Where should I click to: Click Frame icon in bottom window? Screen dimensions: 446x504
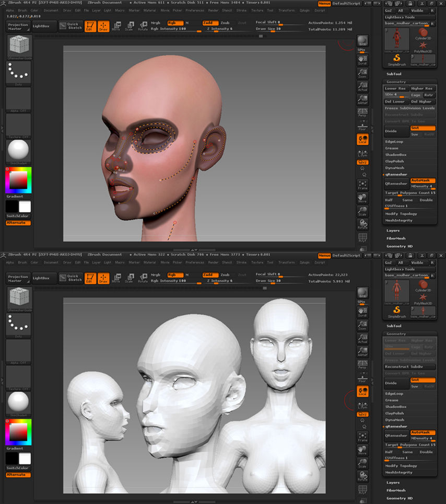point(362,437)
